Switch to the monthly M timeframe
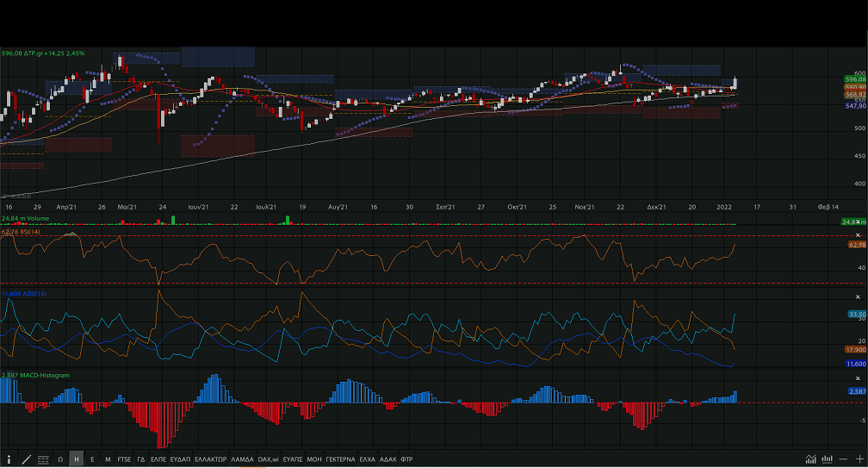Viewport: 868px width, 468px height. point(108,459)
